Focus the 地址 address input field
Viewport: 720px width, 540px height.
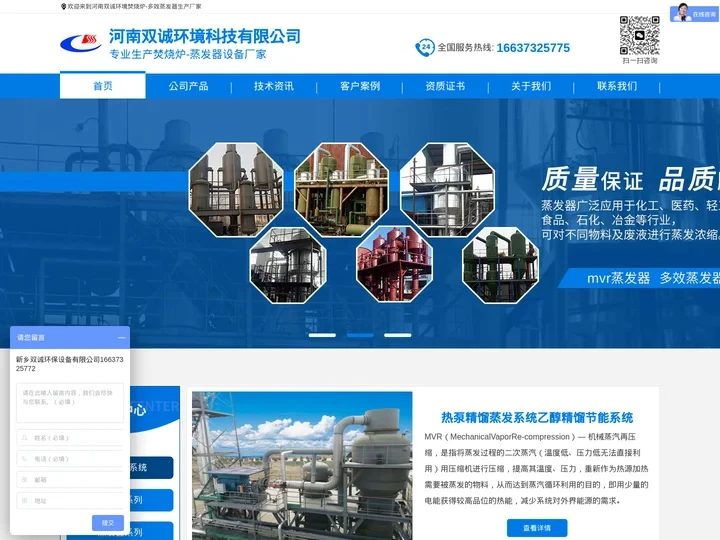click(x=70, y=501)
